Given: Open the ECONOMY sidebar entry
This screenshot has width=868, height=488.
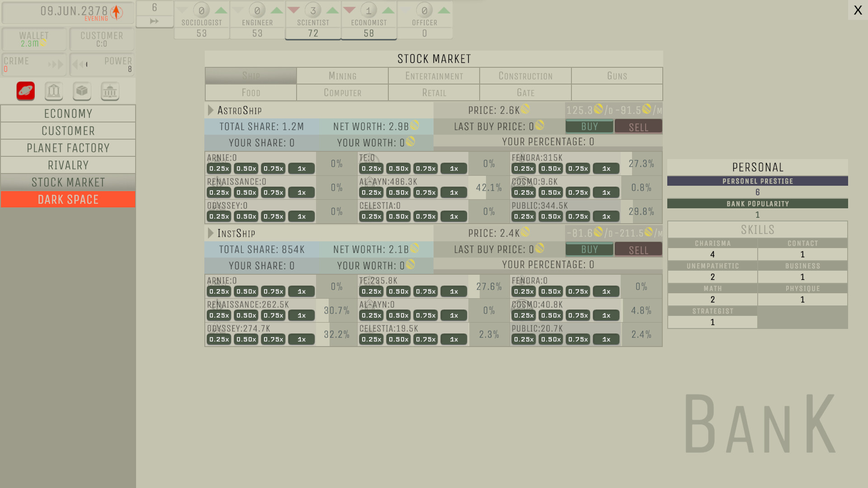Looking at the screenshot, I should [x=68, y=113].
